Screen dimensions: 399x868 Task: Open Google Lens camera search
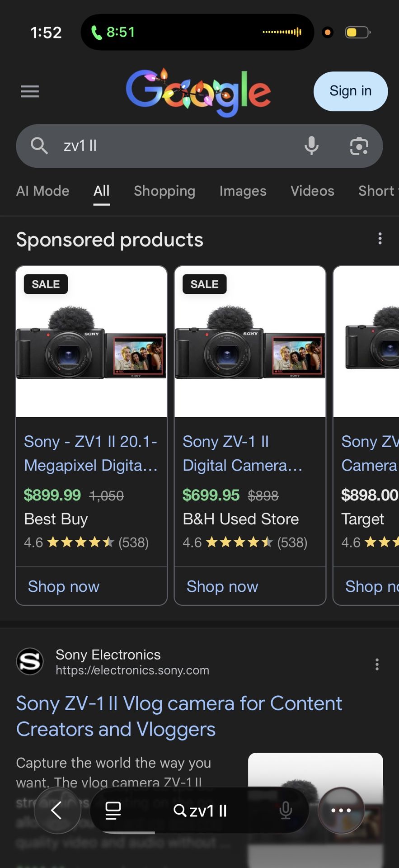pos(359,146)
